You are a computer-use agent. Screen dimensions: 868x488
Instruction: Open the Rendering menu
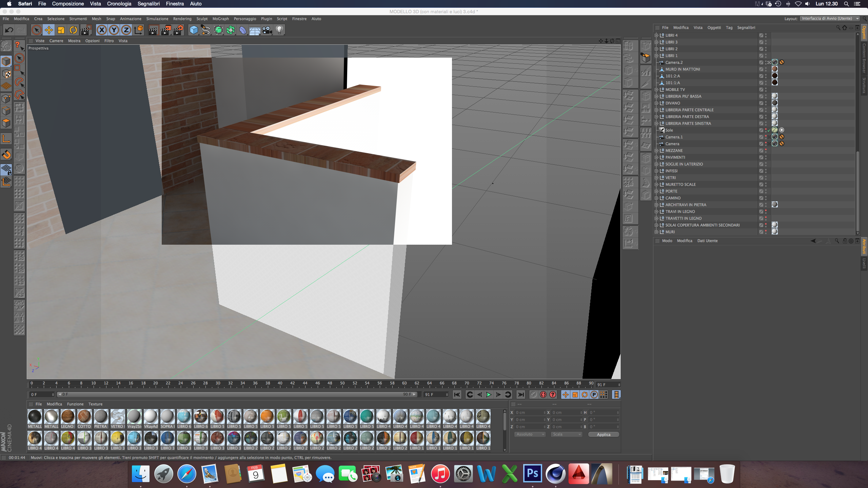point(182,19)
